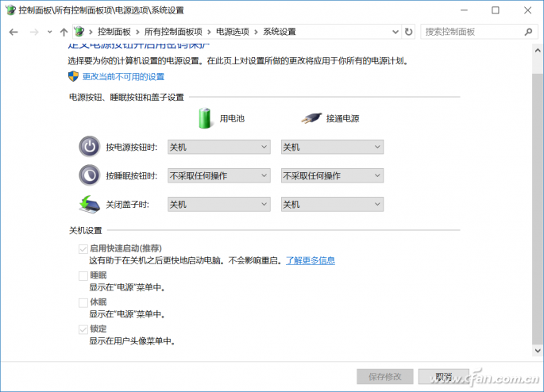Expand chevron after 电源选项 breadcrumb
This screenshot has height=392, width=544.
pos(256,33)
